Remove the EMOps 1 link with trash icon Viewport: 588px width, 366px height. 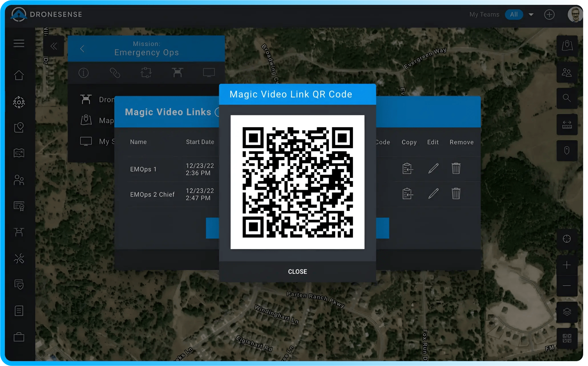456,168
